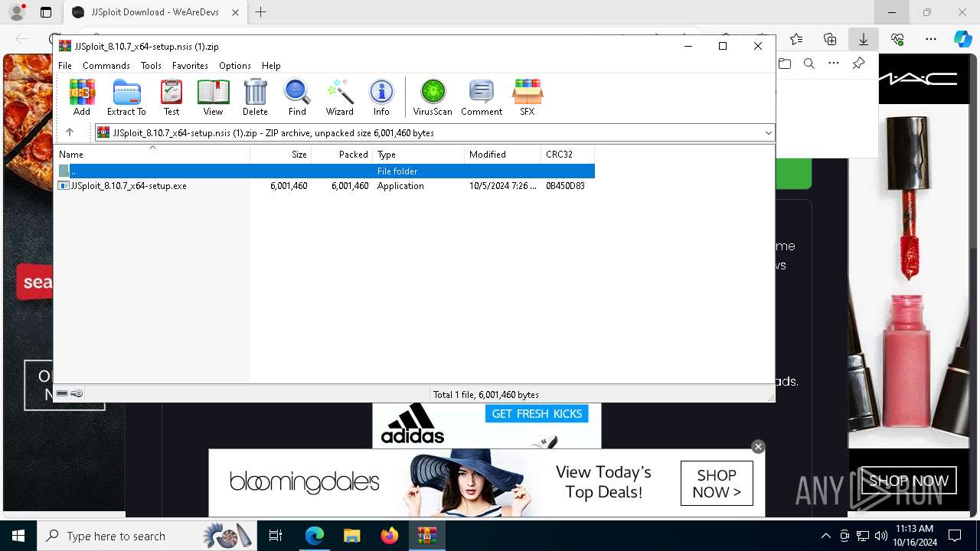
Task: Open the File menu in WinRAR
Action: coord(65,66)
